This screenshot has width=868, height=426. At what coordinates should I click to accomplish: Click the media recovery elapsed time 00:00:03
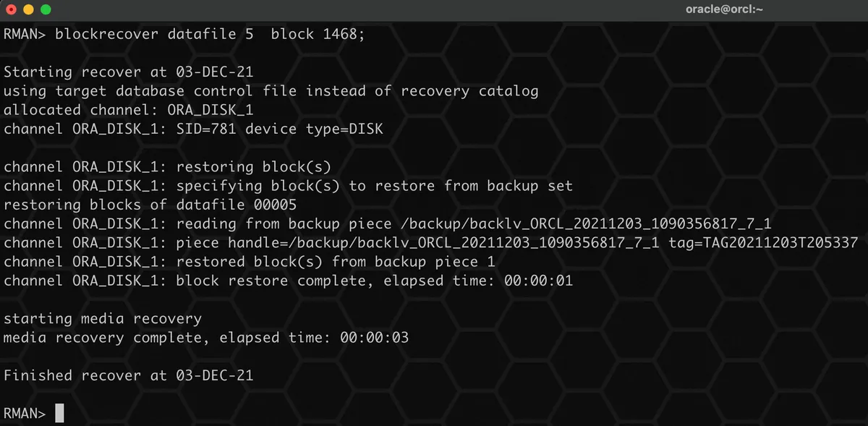point(374,338)
